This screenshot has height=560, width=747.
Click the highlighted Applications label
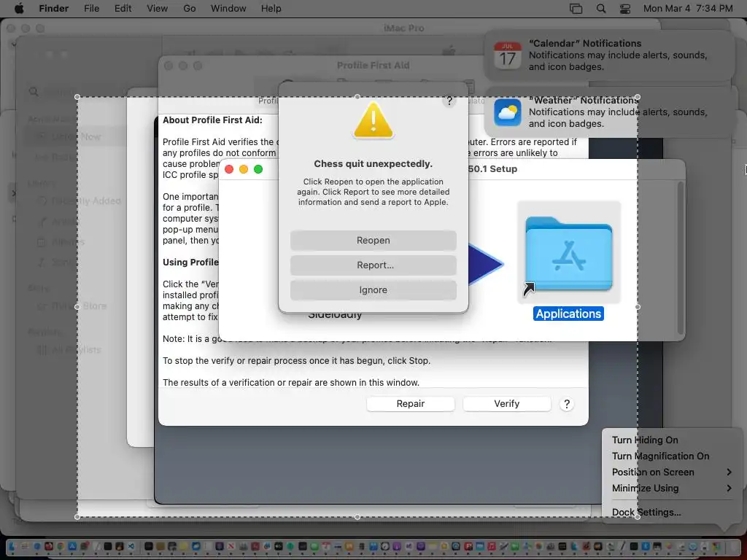pyautogui.click(x=568, y=314)
